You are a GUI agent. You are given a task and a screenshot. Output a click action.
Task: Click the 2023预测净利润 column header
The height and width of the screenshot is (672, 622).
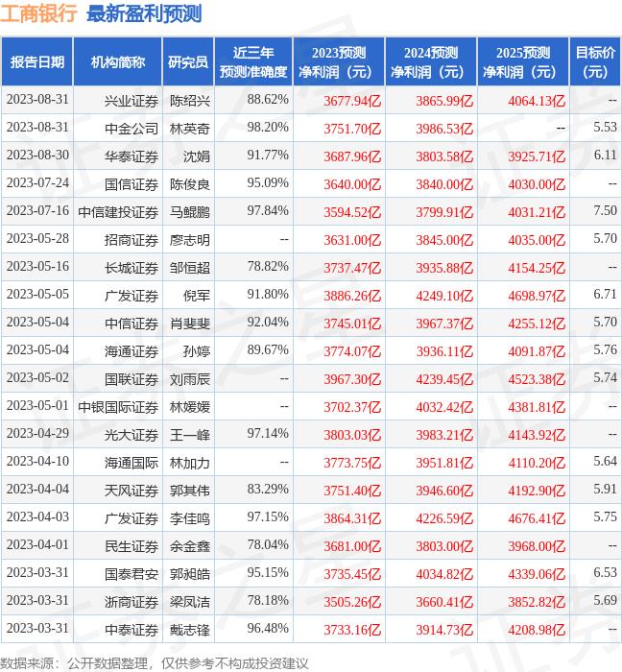339,62
